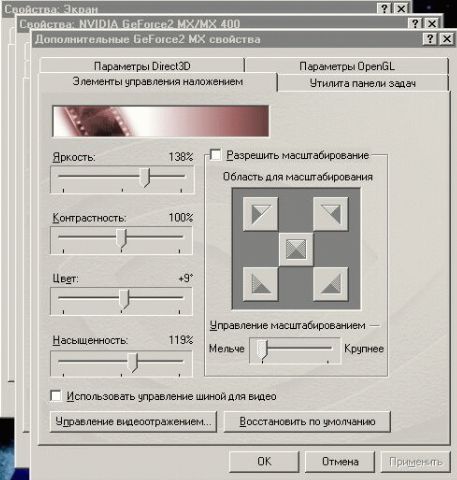Image resolution: width=457 pixels, height=480 pixels.
Task: Select top-right zoom area icon
Action: pyautogui.click(x=331, y=214)
